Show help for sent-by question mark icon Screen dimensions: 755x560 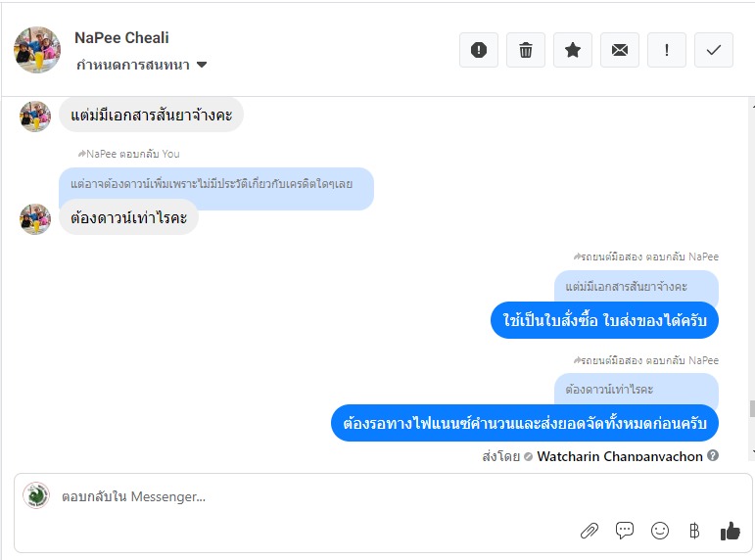point(713,455)
